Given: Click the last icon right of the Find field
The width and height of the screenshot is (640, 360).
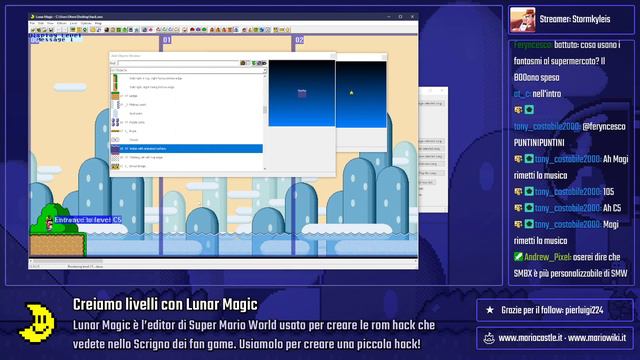Looking at the screenshot, I should coord(264,63).
